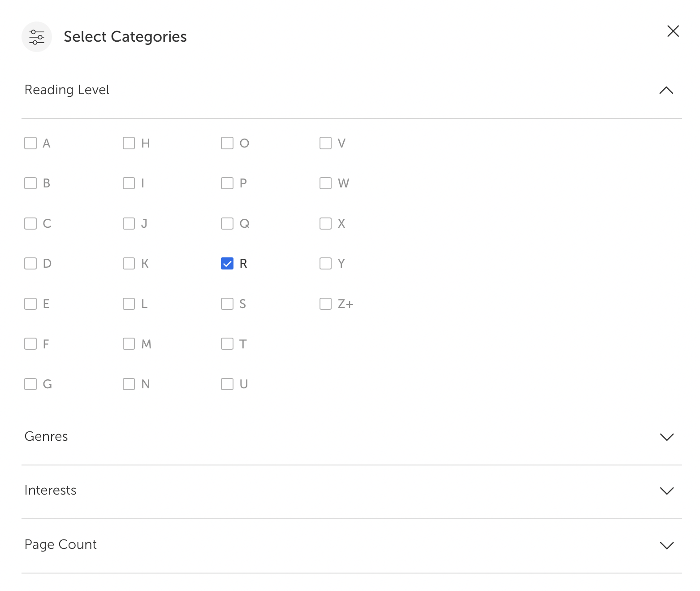Check reading level S
This screenshot has width=700, height=591.
pos(227,304)
